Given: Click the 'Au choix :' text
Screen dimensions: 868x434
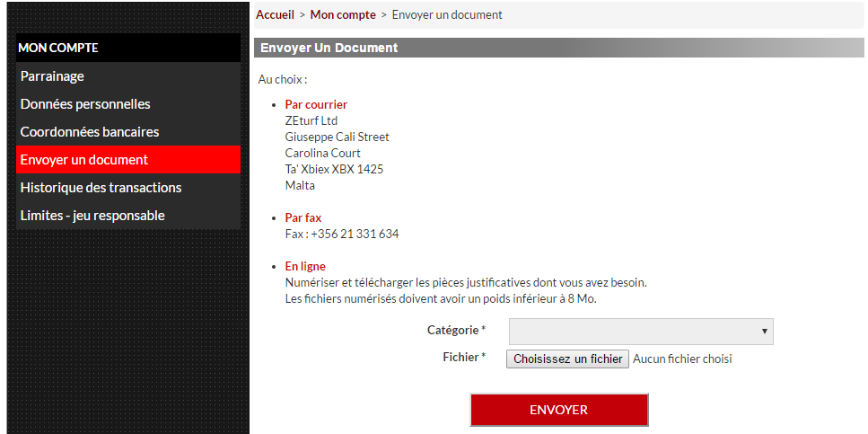Looking at the screenshot, I should point(283,80).
